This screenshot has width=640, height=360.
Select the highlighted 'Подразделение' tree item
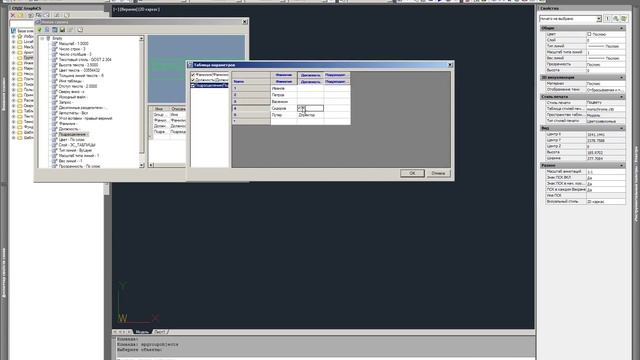pyautogui.click(x=73, y=134)
